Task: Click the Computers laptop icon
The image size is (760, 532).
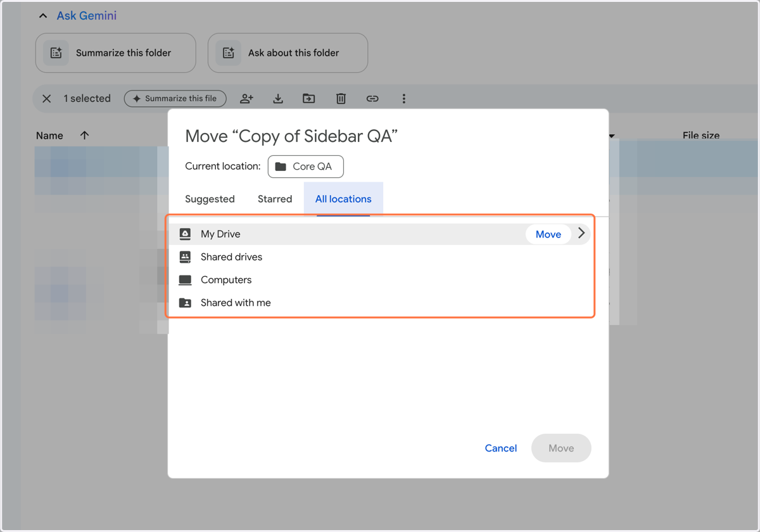Action: click(185, 280)
